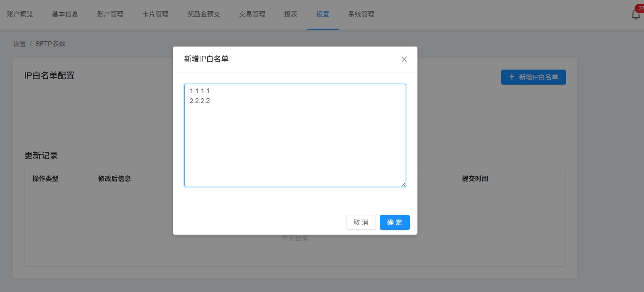Click 设置 in the breadcrumb
Screen dimensions: 644x292
click(20, 44)
